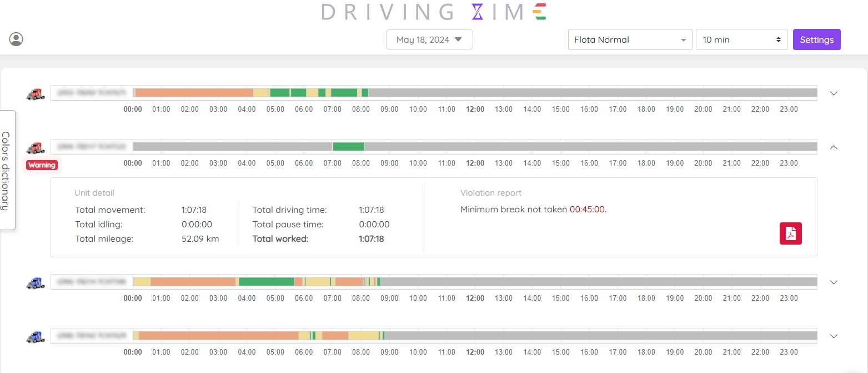Image resolution: width=868 pixels, height=373 pixels.
Task: Expand the third vehicle's timeline details
Action: pyautogui.click(x=834, y=282)
